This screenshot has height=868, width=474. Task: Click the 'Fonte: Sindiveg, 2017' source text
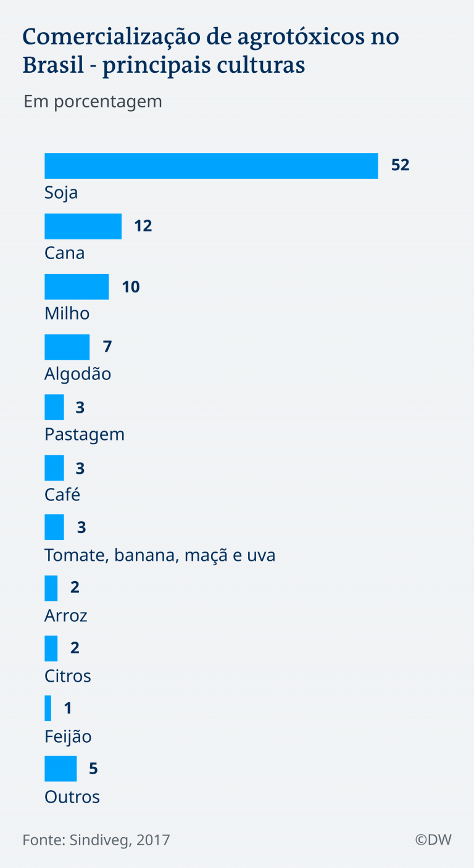[x=96, y=840]
